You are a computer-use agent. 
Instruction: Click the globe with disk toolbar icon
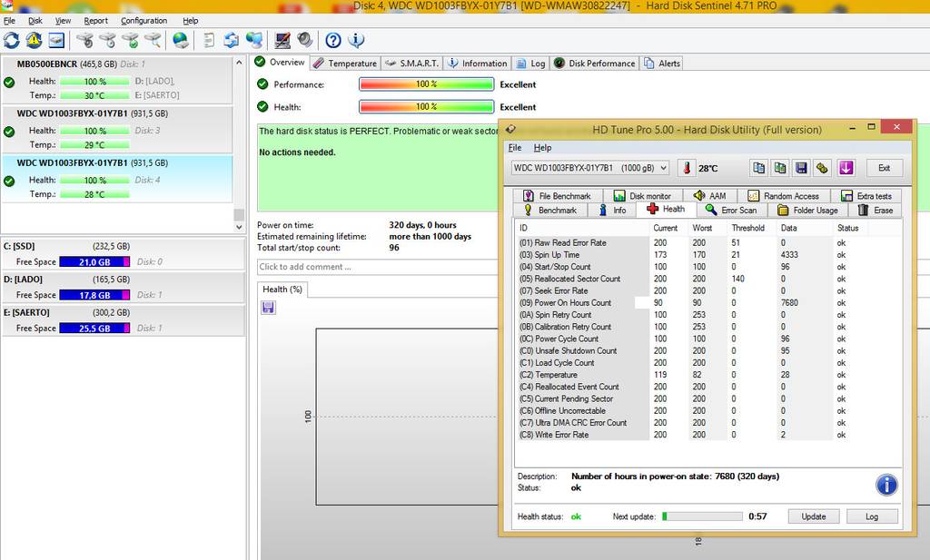[x=181, y=40]
